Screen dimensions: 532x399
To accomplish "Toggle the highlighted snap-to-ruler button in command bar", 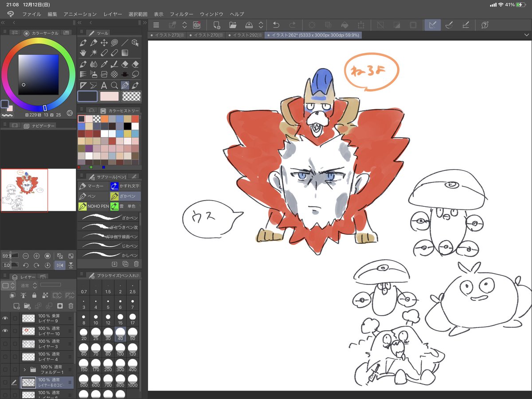I will (x=432, y=25).
